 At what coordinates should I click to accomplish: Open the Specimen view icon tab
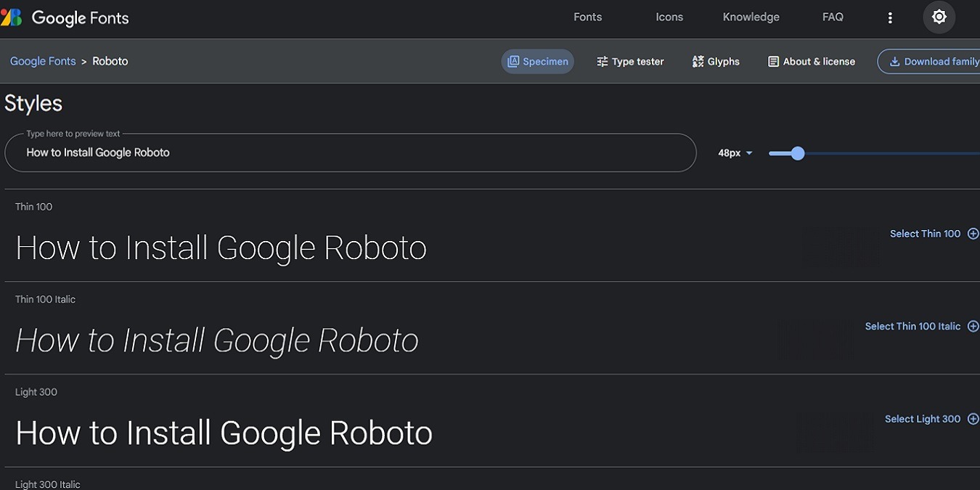(x=514, y=61)
